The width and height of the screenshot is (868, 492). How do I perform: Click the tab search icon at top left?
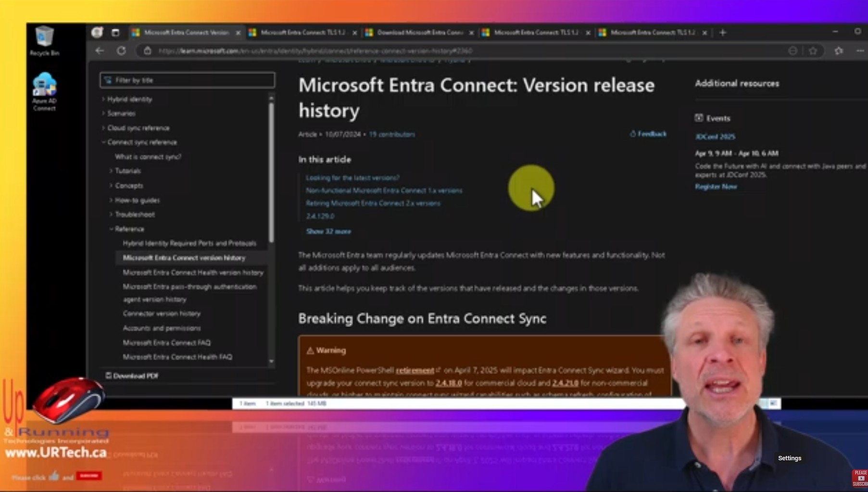(97, 32)
